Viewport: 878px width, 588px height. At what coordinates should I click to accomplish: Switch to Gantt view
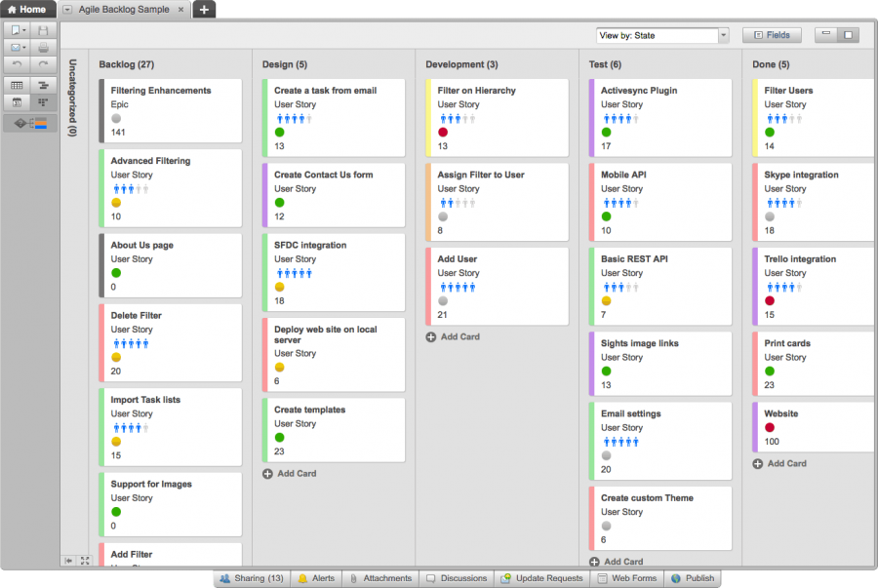(43, 84)
